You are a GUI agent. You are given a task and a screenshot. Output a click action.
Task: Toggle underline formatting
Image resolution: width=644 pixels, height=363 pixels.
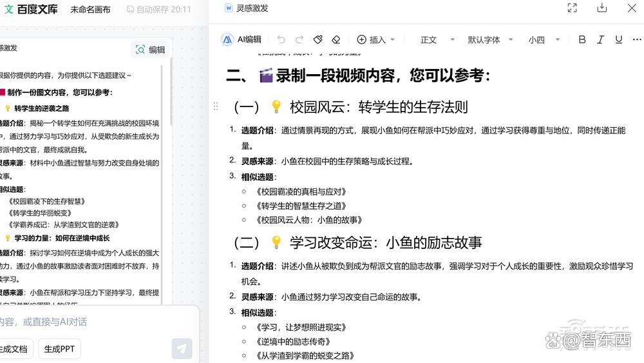pyautogui.click(x=618, y=39)
